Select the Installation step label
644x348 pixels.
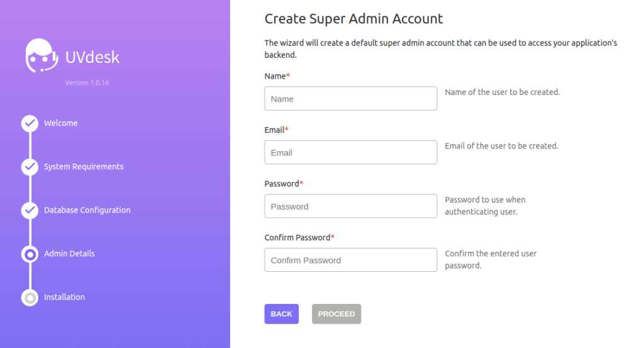tap(65, 297)
